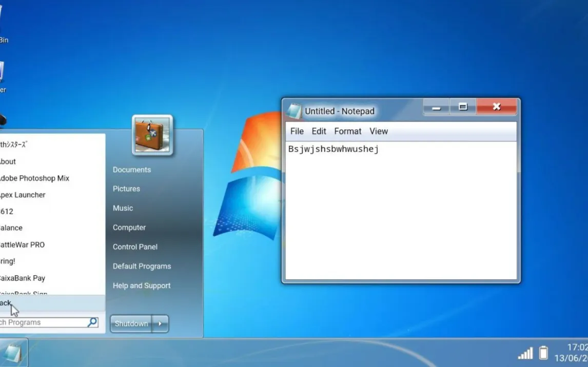
Task: Open the Edit menu in Notepad
Action: pyautogui.click(x=319, y=131)
